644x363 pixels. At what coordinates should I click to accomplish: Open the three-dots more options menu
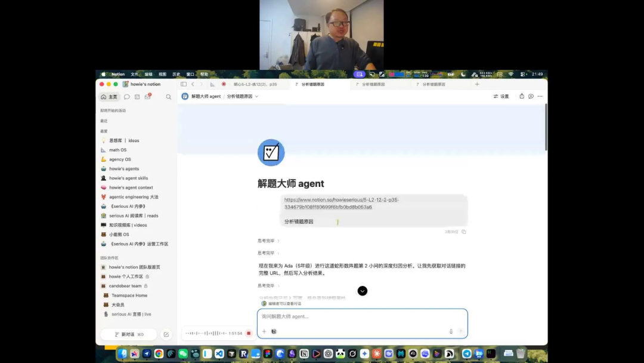coord(540,96)
